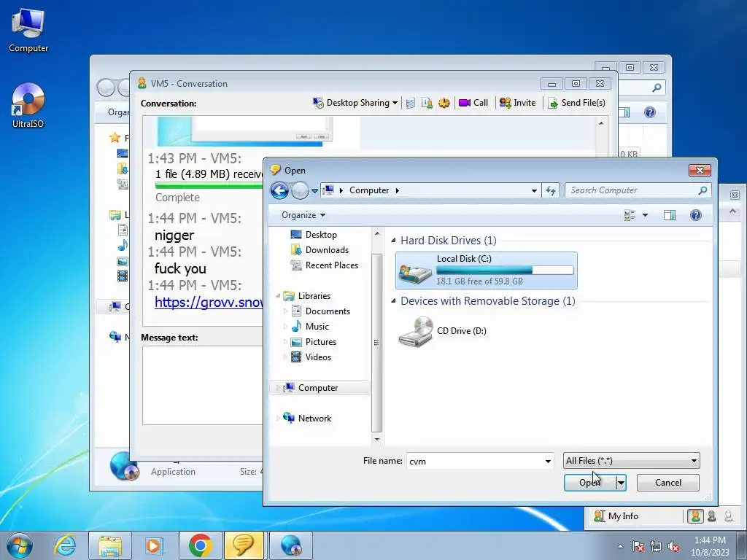
Task: Open the Start menu
Action: coord(20,545)
